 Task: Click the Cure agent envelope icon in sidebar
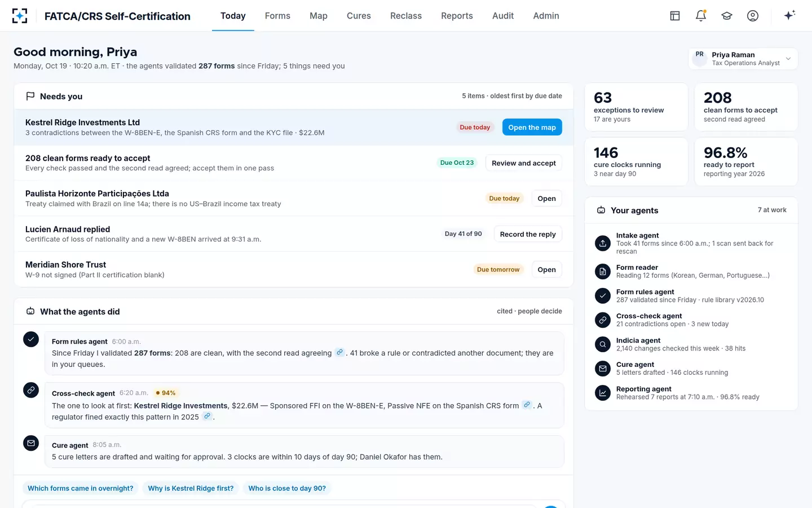click(x=603, y=369)
